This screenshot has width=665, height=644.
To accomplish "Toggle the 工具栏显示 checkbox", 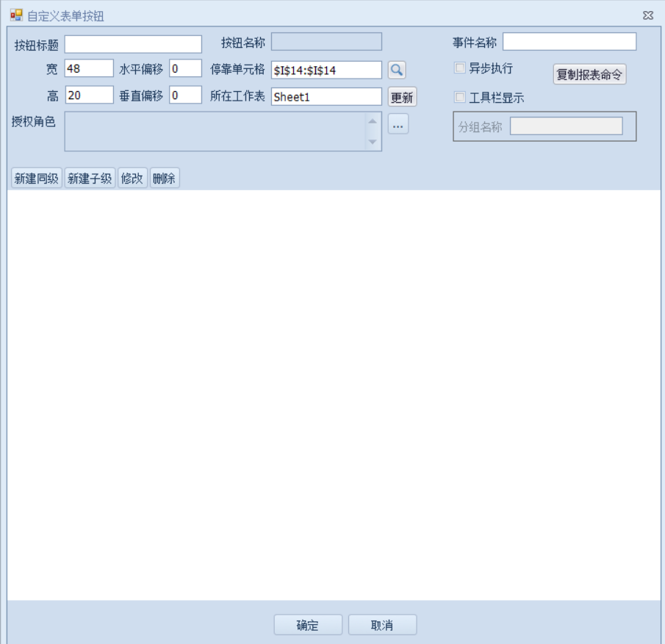I will [x=460, y=97].
